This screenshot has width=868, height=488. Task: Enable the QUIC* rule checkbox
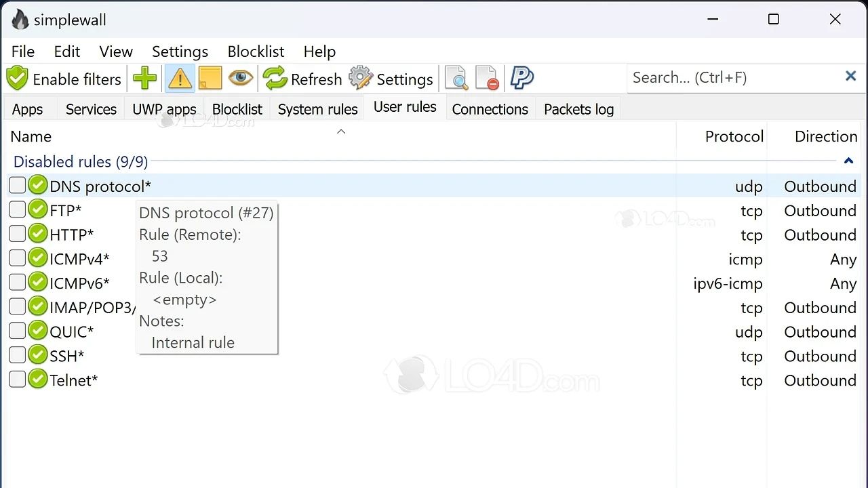click(18, 331)
